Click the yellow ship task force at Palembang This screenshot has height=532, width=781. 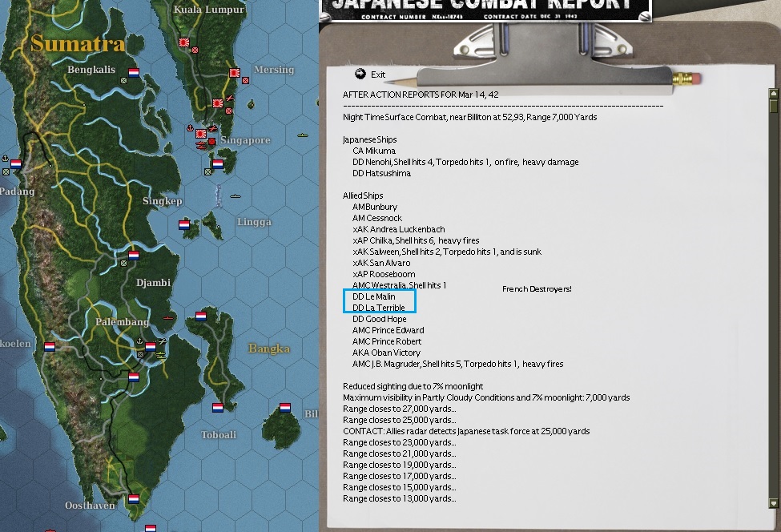(x=161, y=355)
